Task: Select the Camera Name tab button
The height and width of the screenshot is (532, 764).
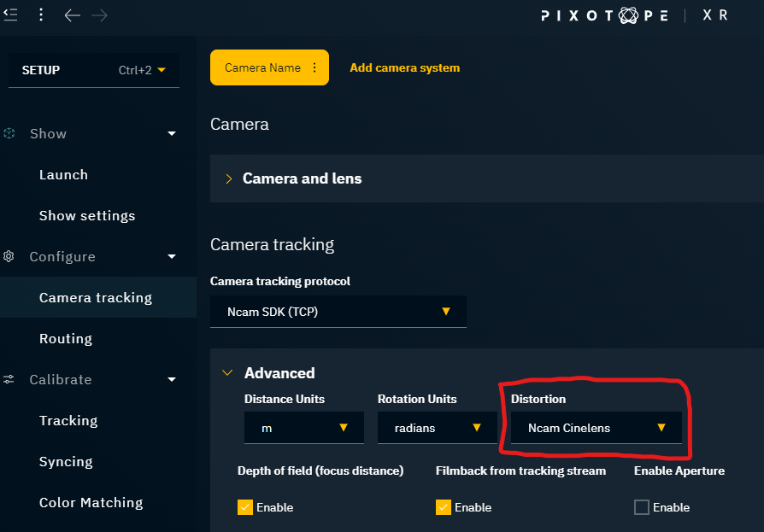Action: click(262, 67)
